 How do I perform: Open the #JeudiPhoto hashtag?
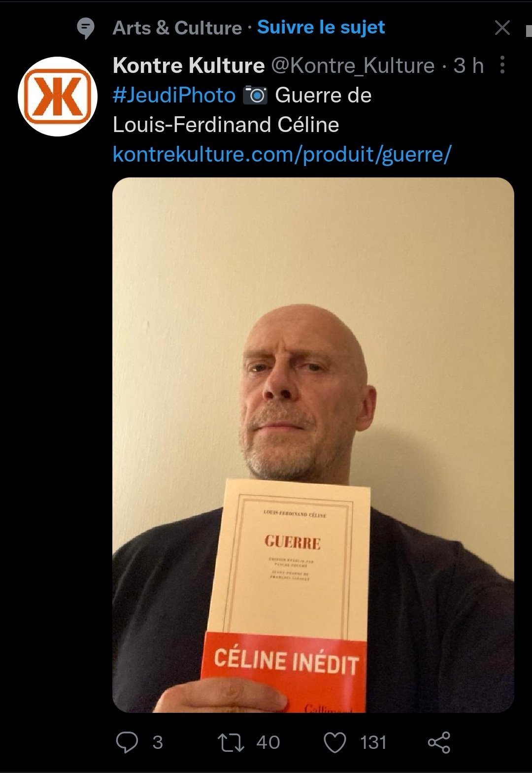pos(174,95)
